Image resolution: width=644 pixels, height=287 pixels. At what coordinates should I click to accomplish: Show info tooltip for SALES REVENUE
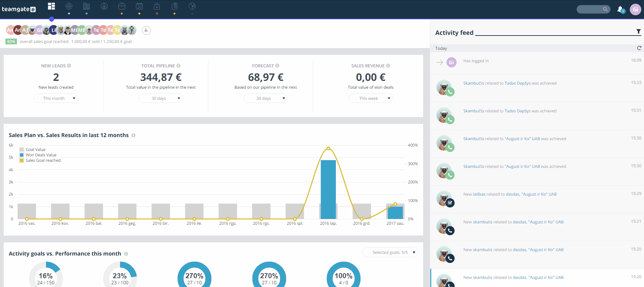[388, 66]
